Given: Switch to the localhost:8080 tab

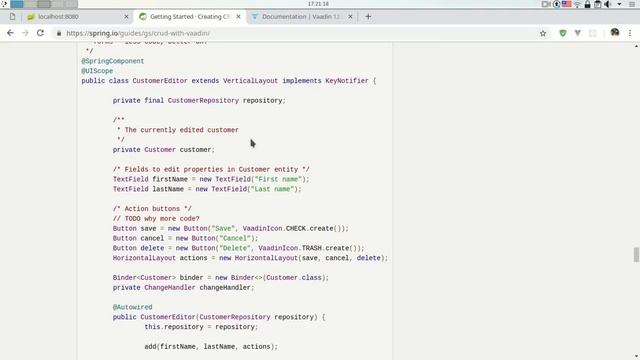Looking at the screenshot, I should tap(77, 17).
